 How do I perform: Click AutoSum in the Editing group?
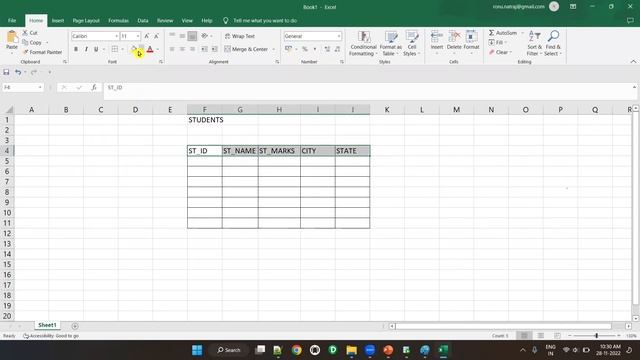tap(502, 33)
